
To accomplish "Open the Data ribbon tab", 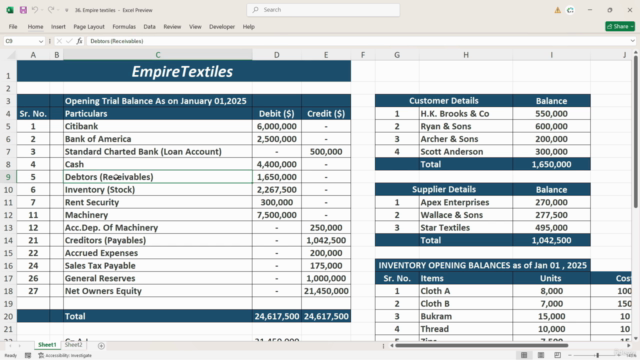I will coord(149,27).
